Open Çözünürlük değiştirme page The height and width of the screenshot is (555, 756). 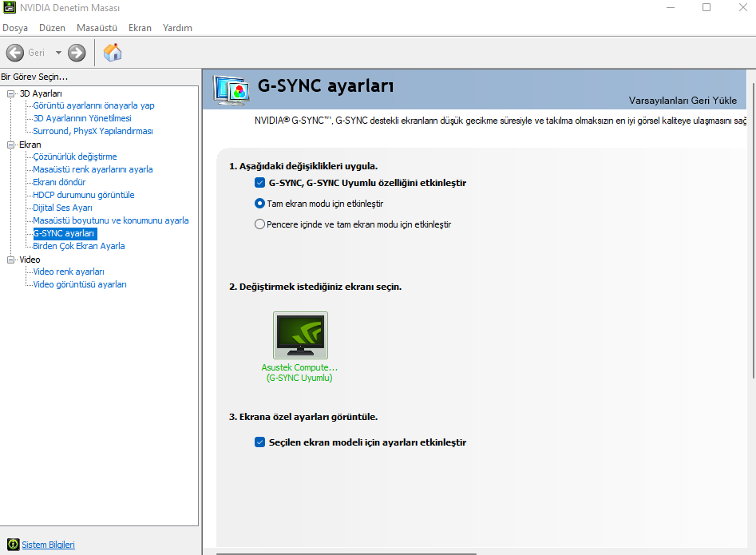pyautogui.click(x=75, y=157)
